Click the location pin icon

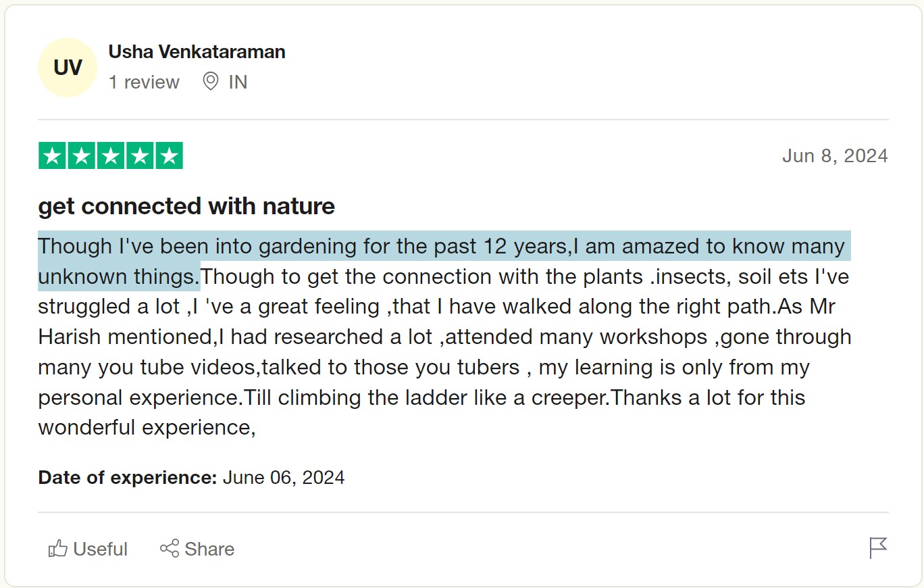coord(211,82)
